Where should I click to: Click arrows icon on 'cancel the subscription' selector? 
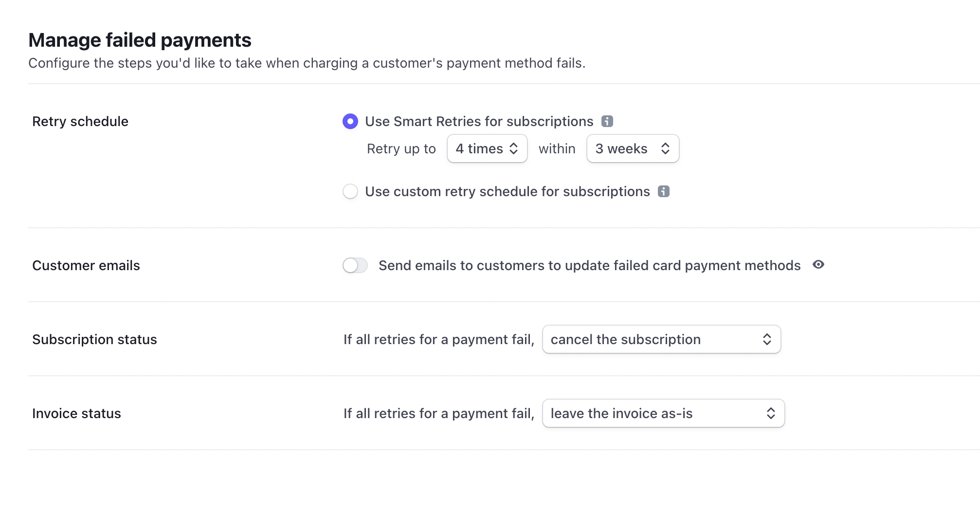767,339
